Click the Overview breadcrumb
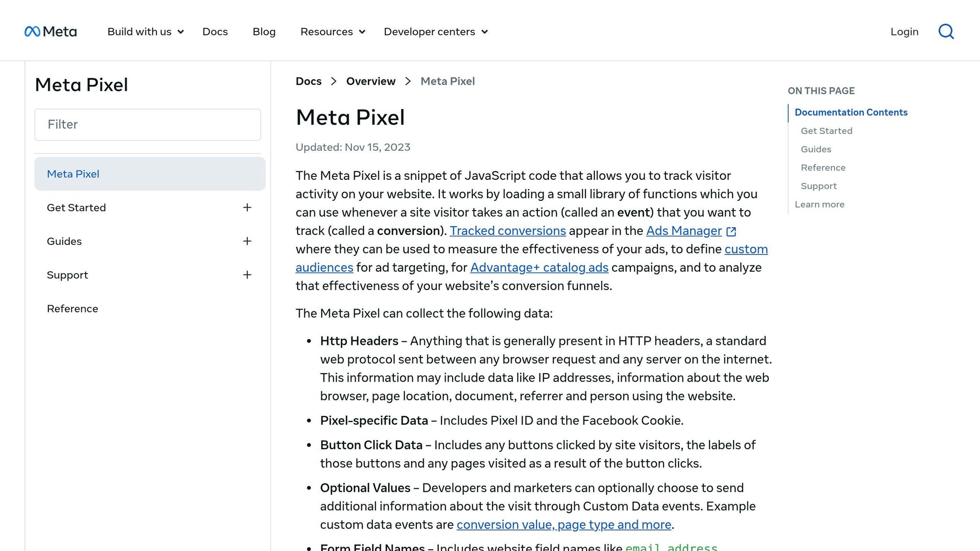Image resolution: width=980 pixels, height=551 pixels. pos(371,81)
